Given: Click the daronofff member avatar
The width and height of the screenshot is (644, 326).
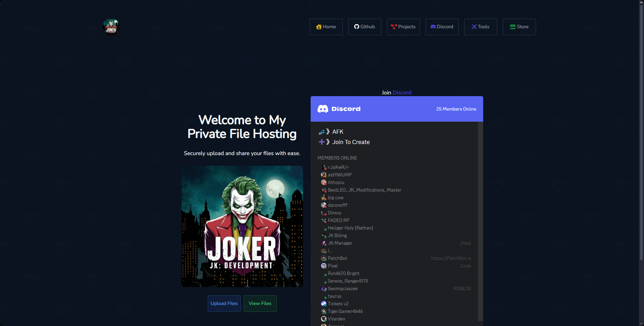Looking at the screenshot, I should (x=324, y=205).
